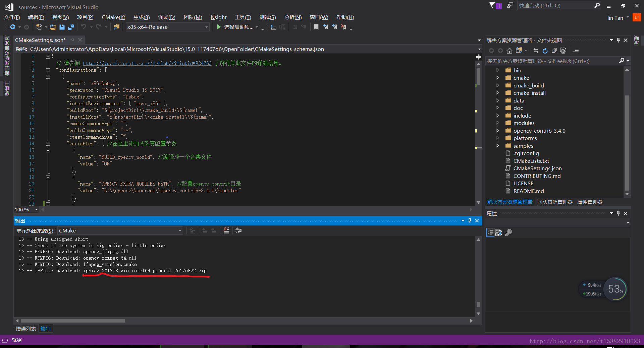Open the Property Pages wrench icon

(508, 232)
